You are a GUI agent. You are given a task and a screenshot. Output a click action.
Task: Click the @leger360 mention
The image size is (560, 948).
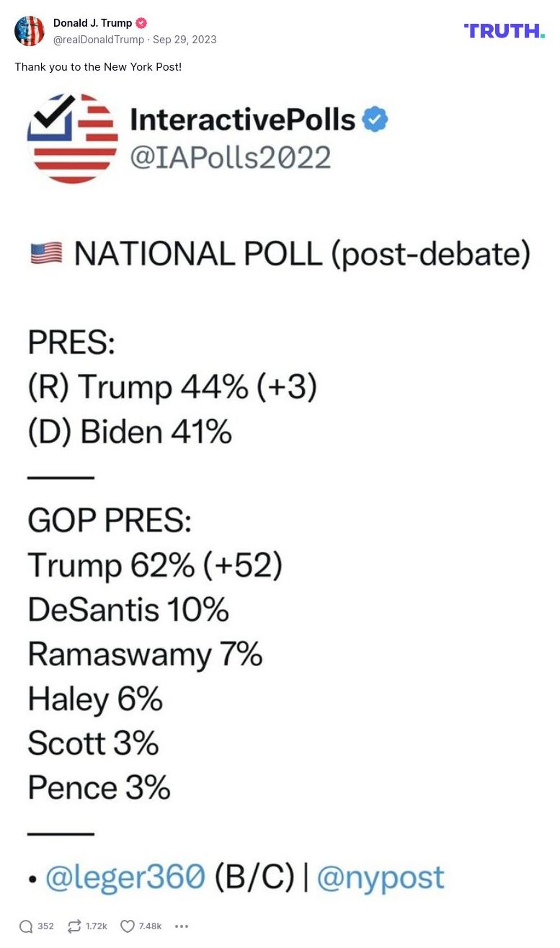click(x=125, y=877)
